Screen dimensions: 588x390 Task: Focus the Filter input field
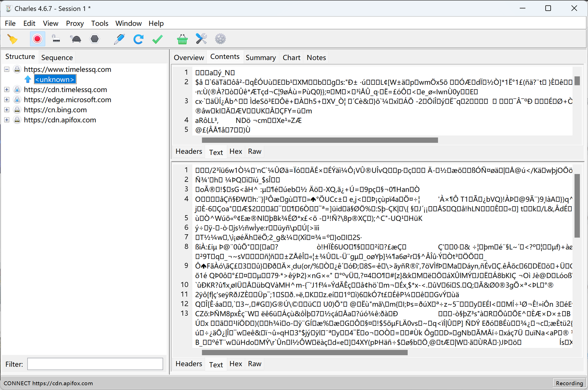(x=95, y=364)
